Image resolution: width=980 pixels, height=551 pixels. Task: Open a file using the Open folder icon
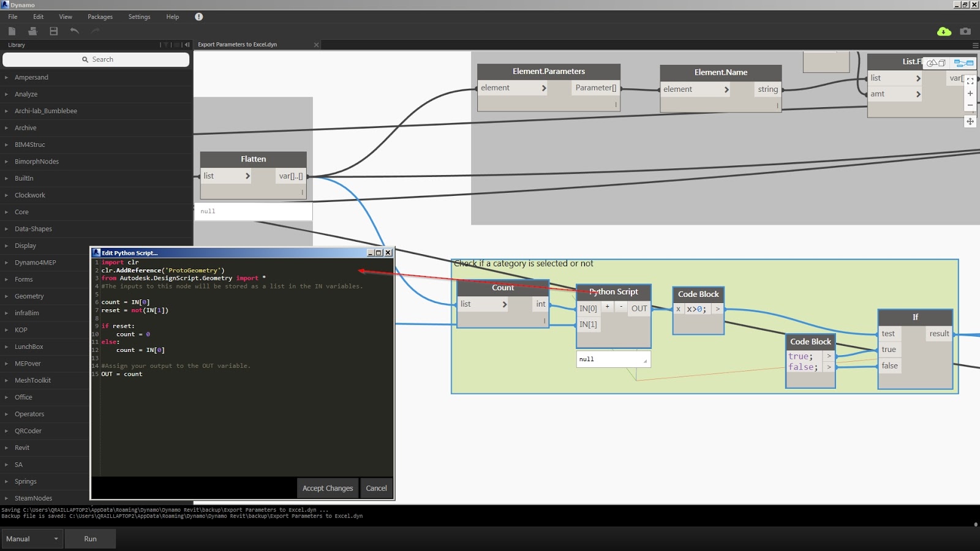pos(32,31)
